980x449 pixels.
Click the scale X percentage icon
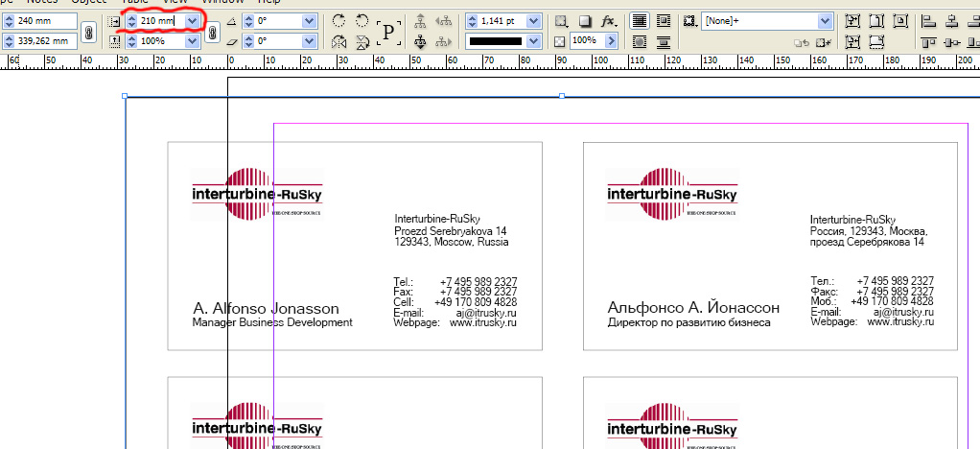point(114,21)
